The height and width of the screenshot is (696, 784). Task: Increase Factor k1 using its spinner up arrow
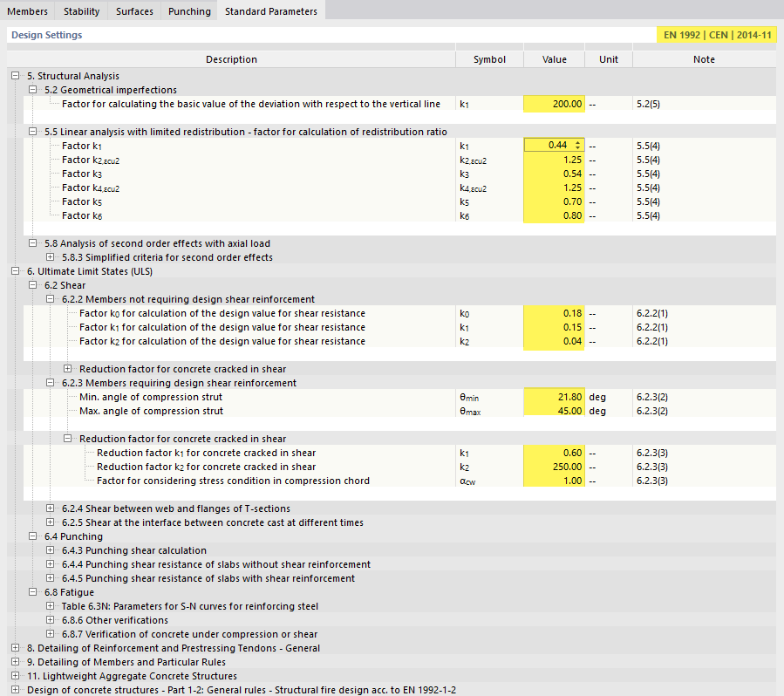coord(579,142)
